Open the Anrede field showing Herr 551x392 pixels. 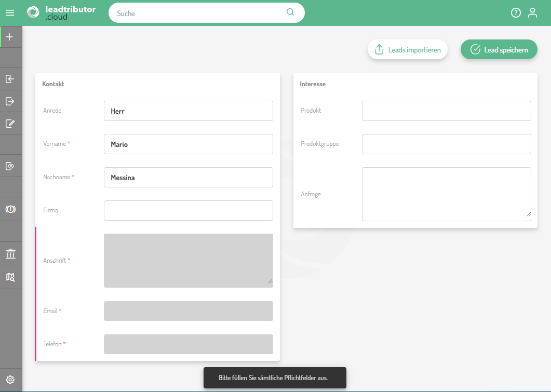pos(188,111)
